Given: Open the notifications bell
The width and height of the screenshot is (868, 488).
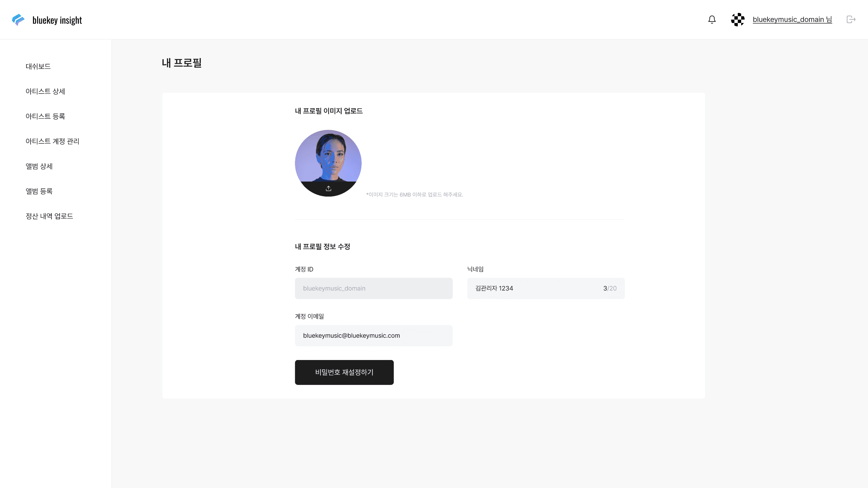Looking at the screenshot, I should [712, 20].
